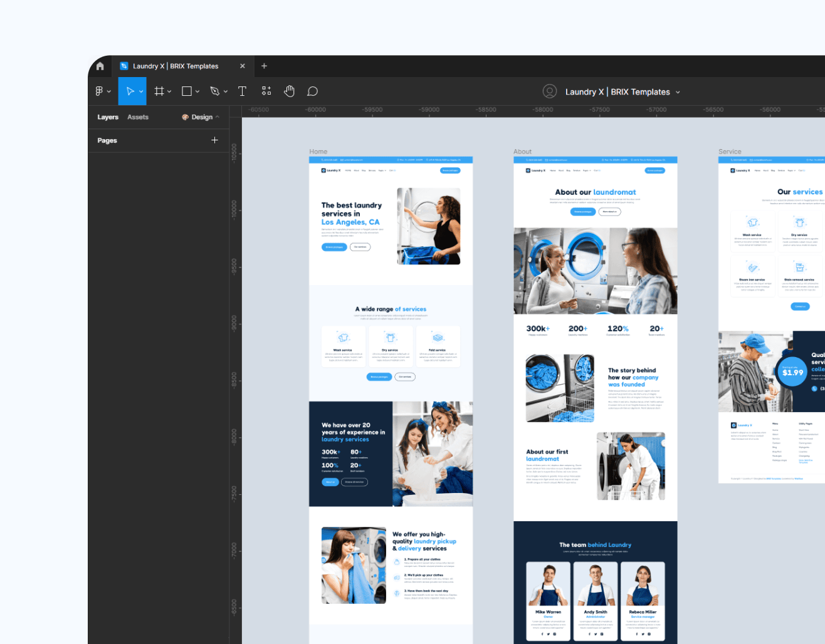Open the Laundry X file name dropdown

679,91
